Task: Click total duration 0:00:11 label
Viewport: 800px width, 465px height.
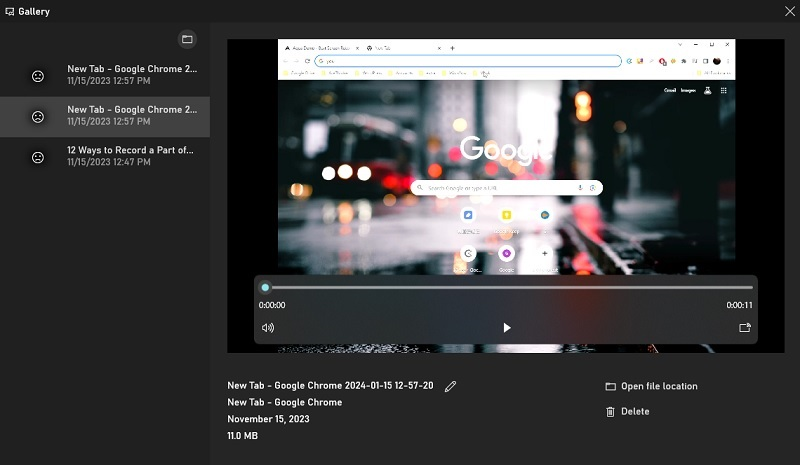Action: pyautogui.click(x=739, y=305)
